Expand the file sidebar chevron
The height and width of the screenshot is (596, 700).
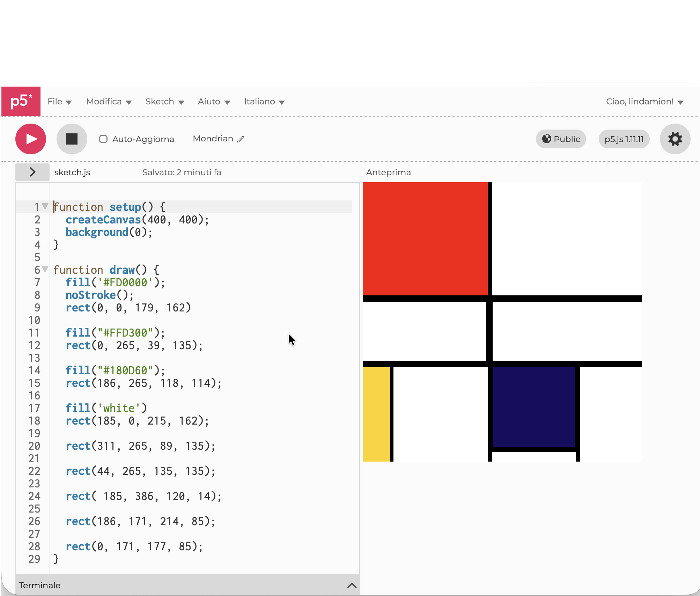pyautogui.click(x=32, y=172)
